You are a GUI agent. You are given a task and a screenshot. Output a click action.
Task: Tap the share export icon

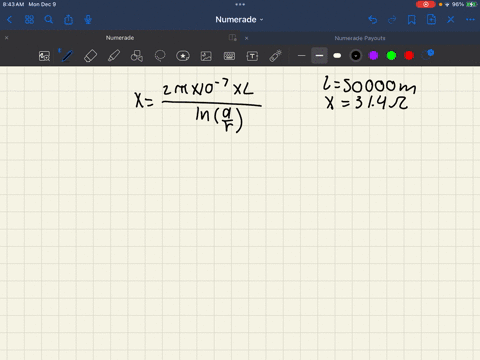pyautogui.click(x=68, y=20)
